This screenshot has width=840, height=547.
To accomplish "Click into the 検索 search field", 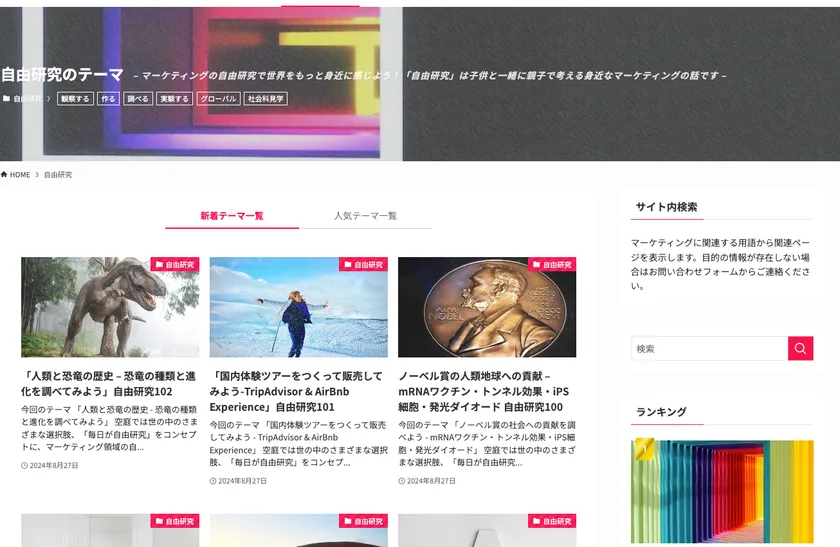I will tap(709, 348).
